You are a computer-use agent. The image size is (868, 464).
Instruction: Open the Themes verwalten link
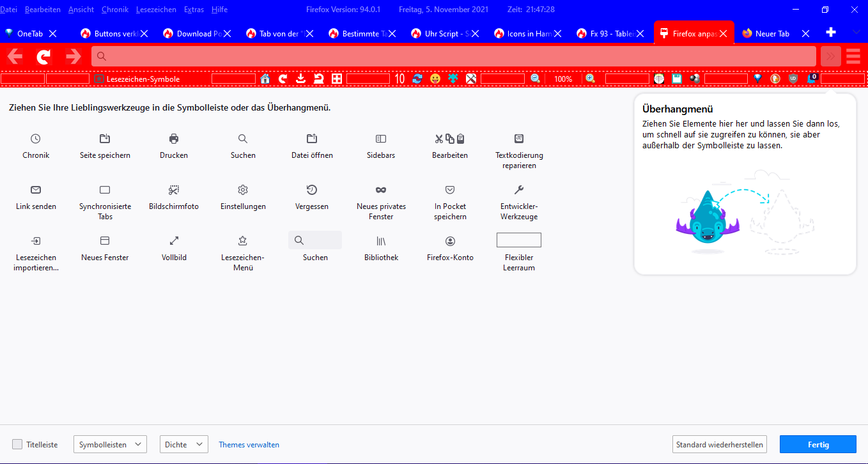(x=249, y=445)
